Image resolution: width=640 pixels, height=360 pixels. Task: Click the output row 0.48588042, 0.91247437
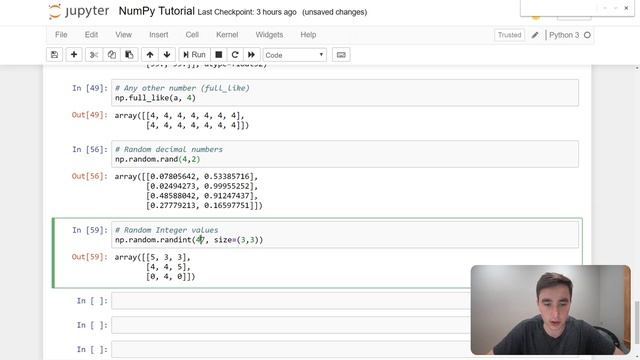(x=202, y=196)
